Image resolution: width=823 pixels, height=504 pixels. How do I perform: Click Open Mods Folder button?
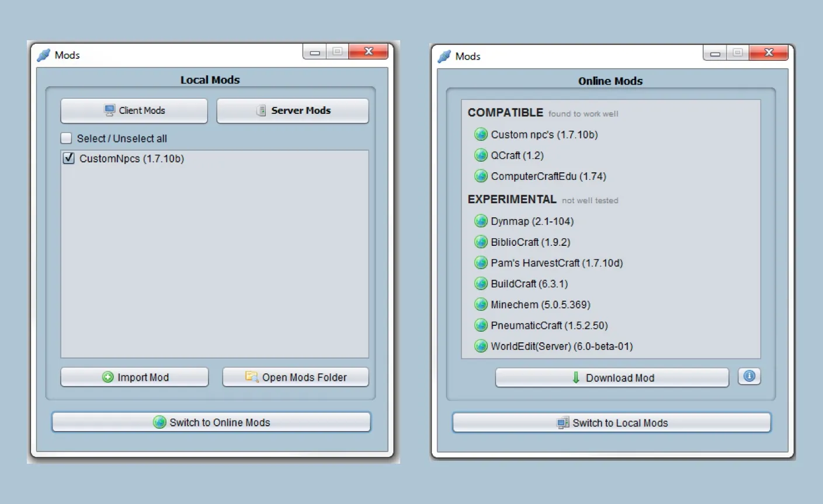point(296,377)
